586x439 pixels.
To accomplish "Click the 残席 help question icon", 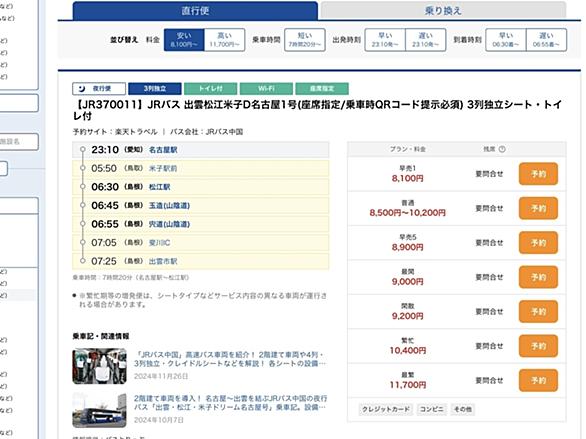I will coord(502,149).
